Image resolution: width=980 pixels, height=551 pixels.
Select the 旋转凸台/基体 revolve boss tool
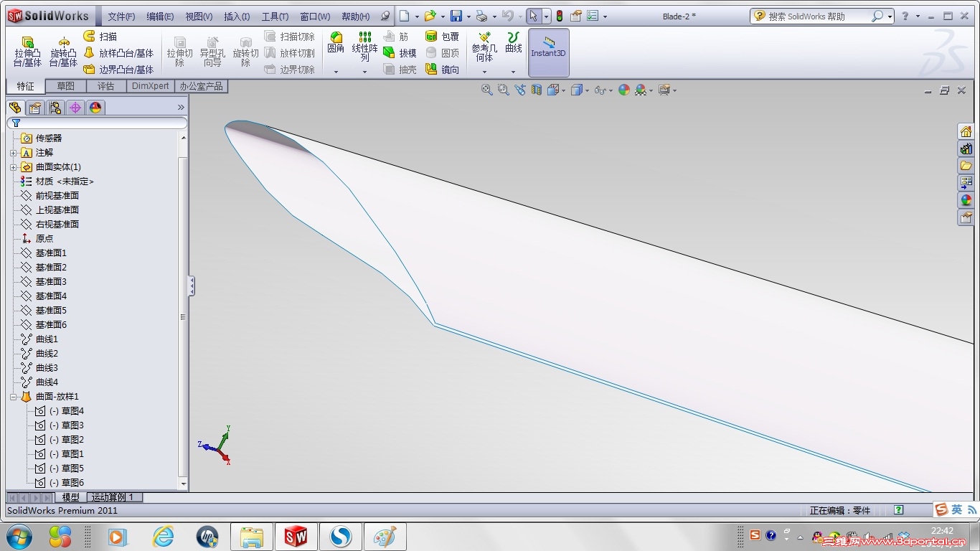(63, 52)
